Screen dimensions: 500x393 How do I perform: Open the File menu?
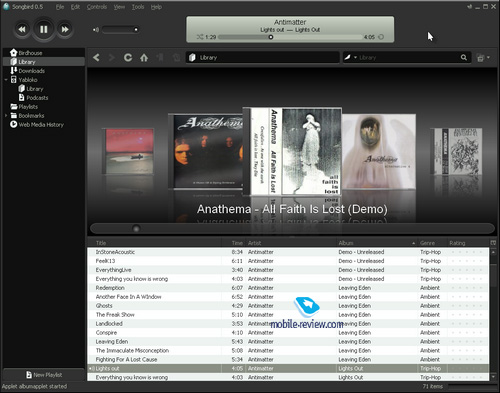coord(60,7)
